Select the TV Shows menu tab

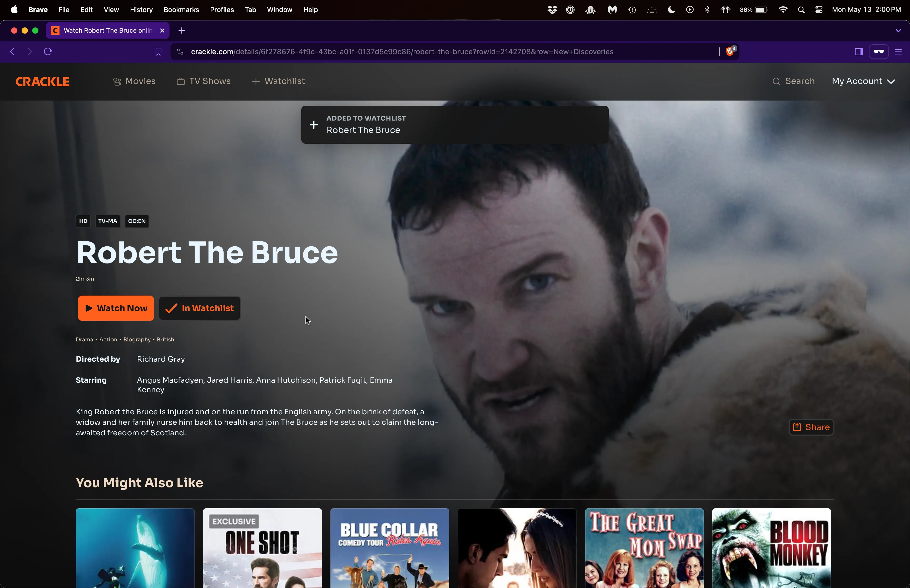203,81
